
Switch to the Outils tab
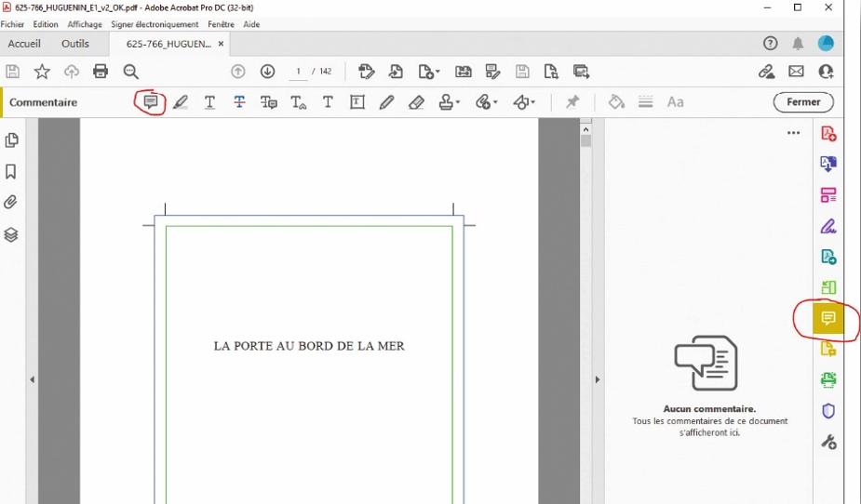click(x=75, y=44)
